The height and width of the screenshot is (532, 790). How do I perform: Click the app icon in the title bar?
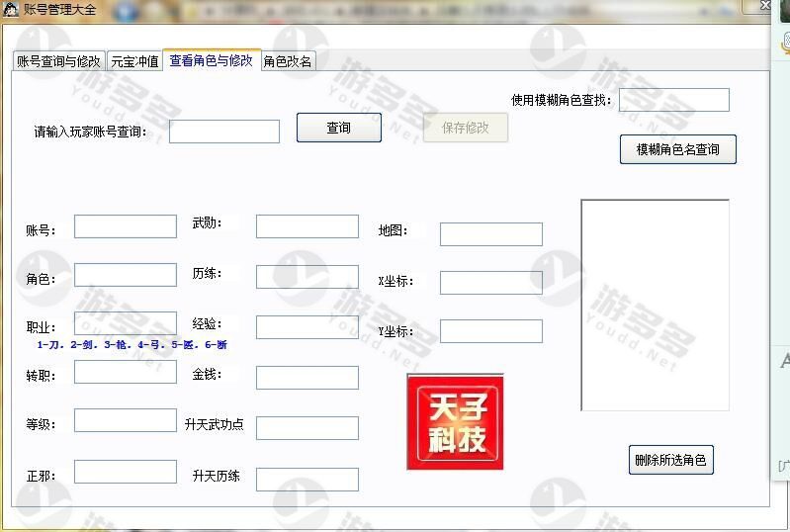pyautogui.click(x=11, y=9)
